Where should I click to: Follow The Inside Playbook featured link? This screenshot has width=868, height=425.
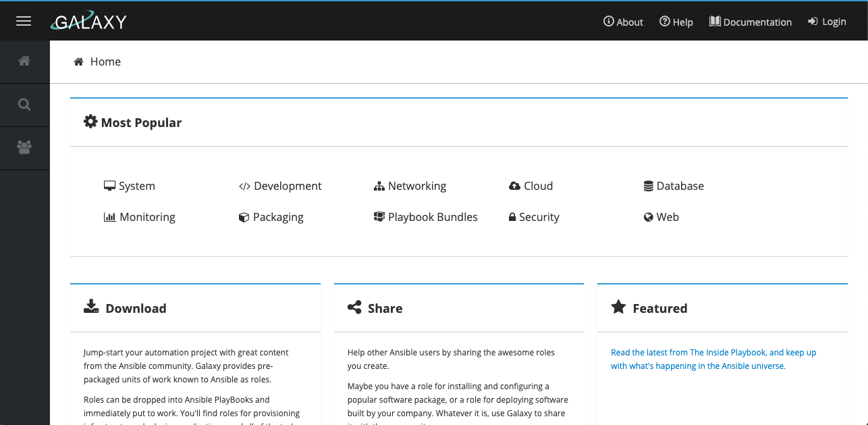pos(713,359)
